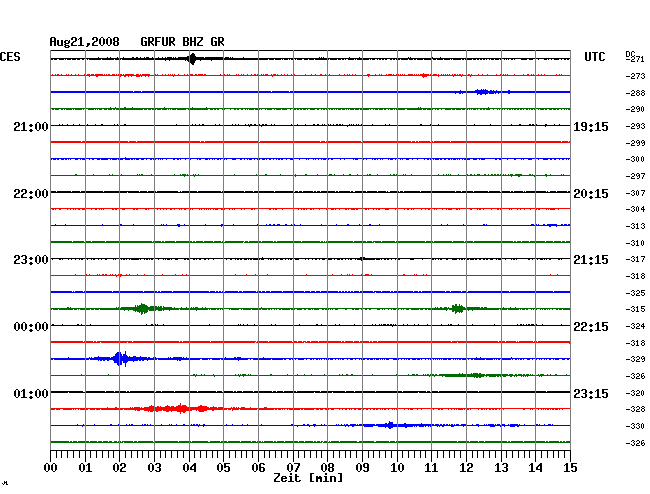Click the minute axis label 05

click(223, 468)
